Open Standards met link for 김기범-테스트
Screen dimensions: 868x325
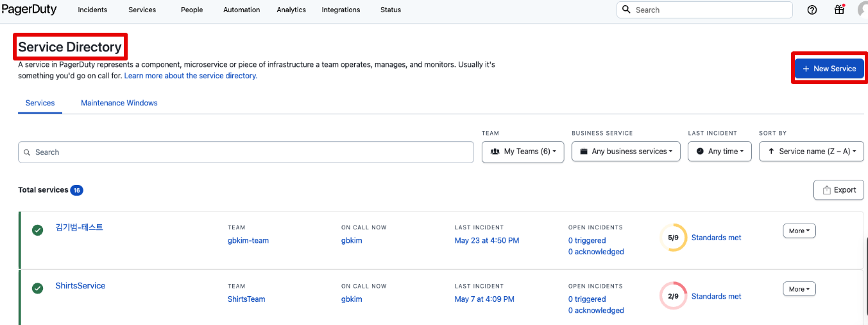point(716,238)
